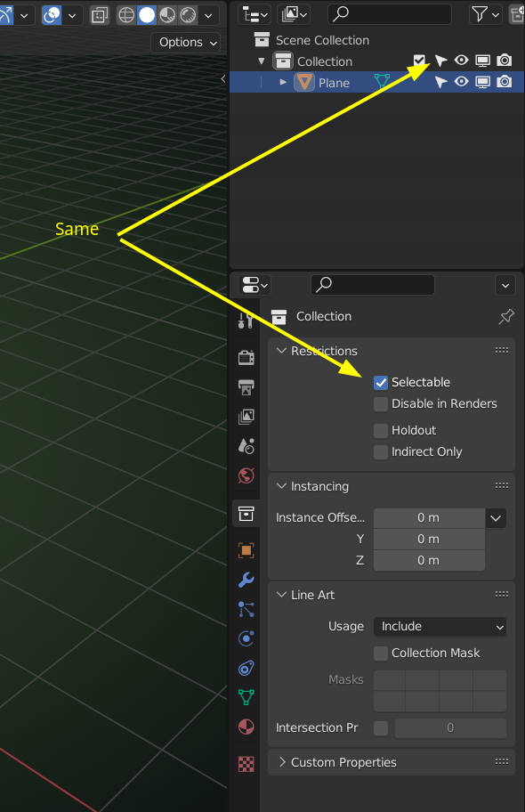This screenshot has width=525, height=812.
Task: Open the Material properties tab
Action: [246, 727]
